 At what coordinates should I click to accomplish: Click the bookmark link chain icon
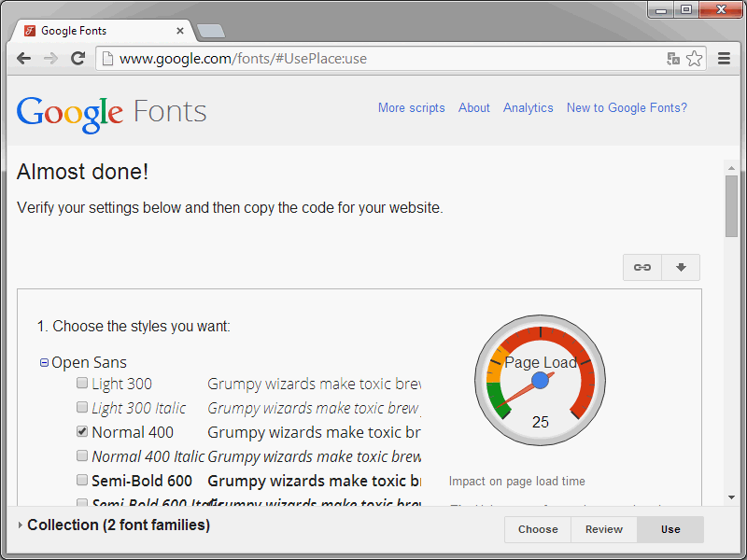[x=642, y=268]
